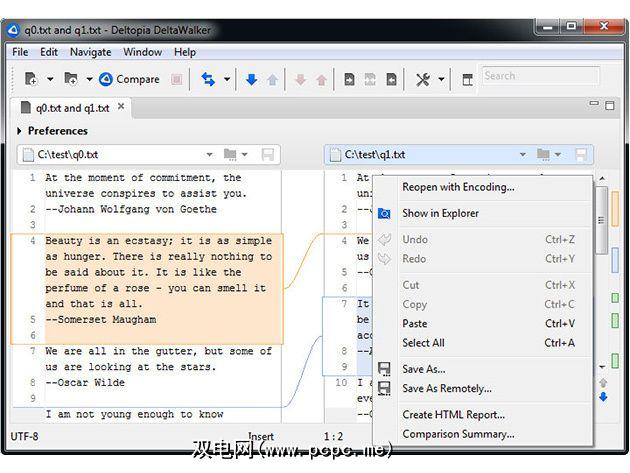The width and height of the screenshot is (630, 473).
Task: Click the middle merge page icon
Action: coord(370,80)
